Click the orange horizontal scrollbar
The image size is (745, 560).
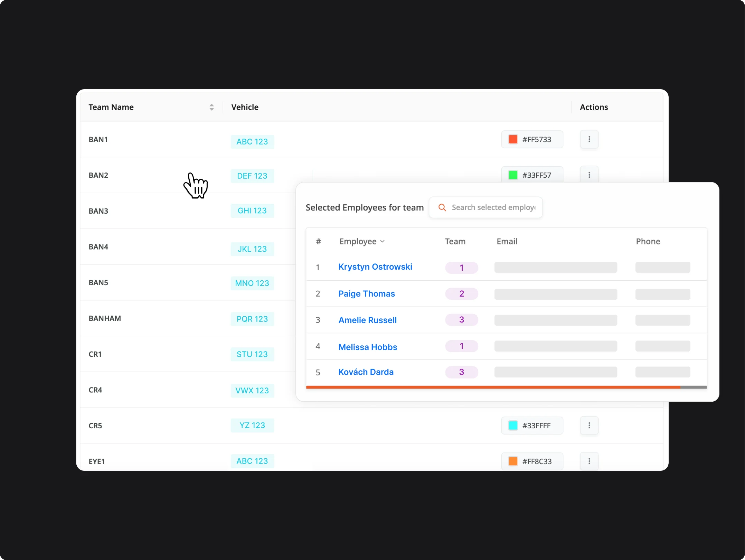click(x=493, y=387)
